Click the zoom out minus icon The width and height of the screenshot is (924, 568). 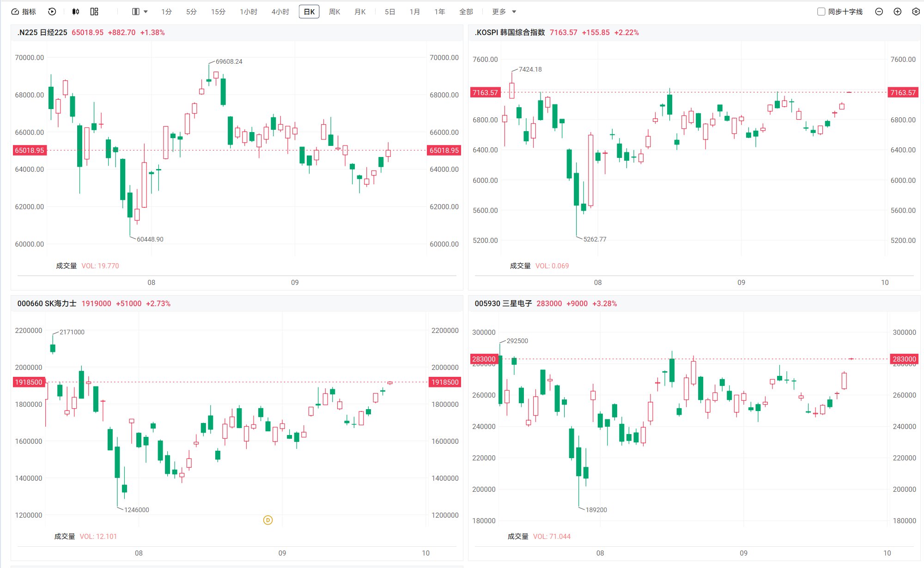[879, 12]
